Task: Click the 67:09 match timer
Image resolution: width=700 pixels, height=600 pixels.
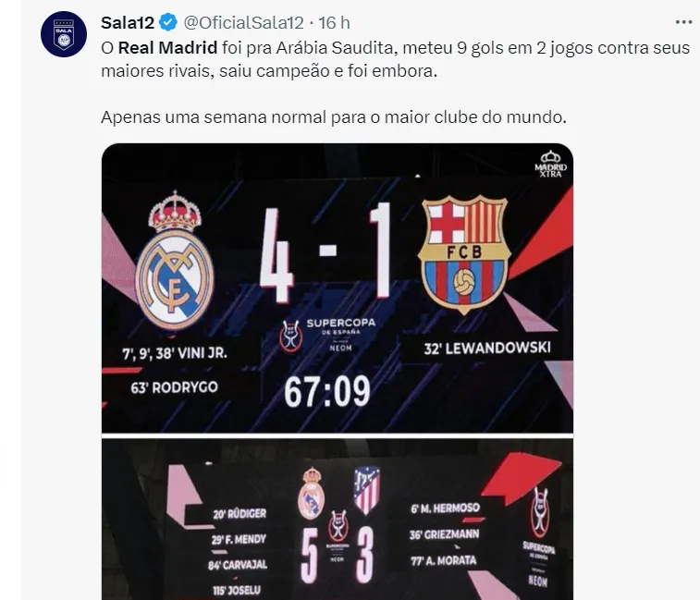Action: click(327, 391)
